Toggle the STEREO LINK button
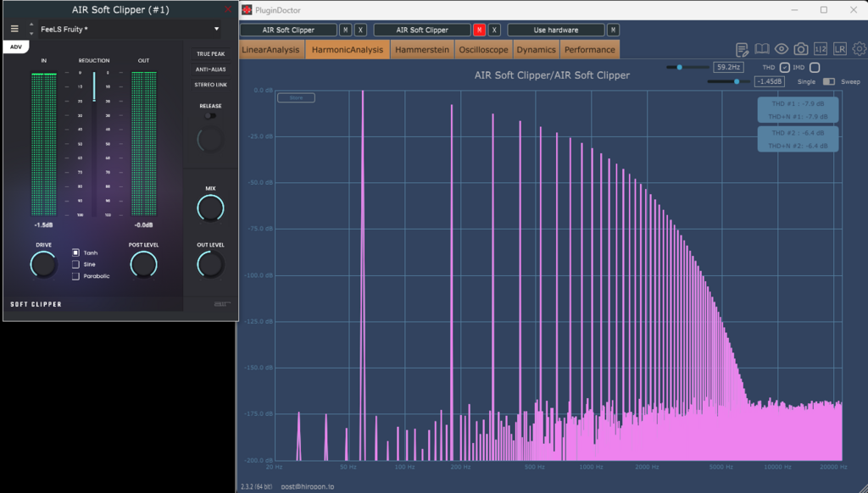 210,85
